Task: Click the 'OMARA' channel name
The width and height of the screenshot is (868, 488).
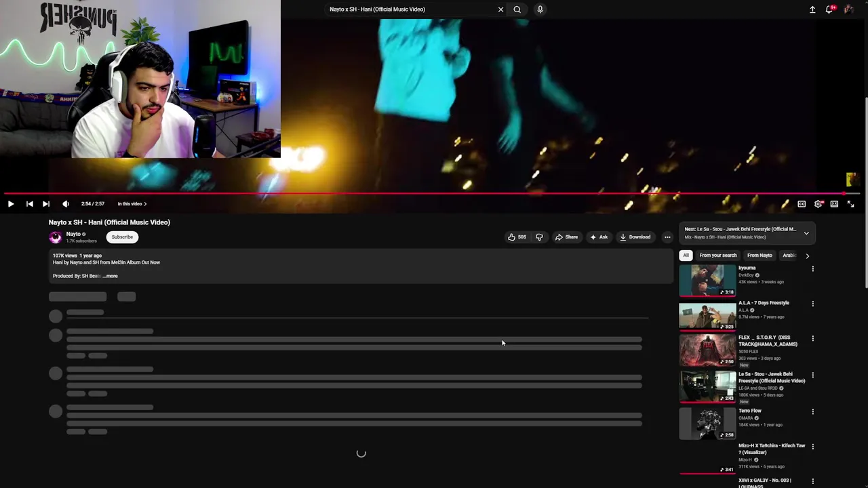Action: tap(746, 418)
